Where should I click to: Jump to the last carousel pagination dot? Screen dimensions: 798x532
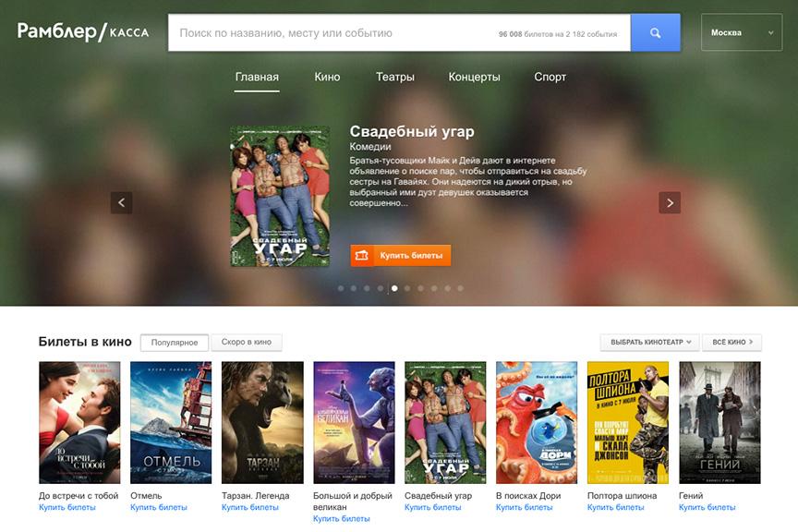(460, 288)
